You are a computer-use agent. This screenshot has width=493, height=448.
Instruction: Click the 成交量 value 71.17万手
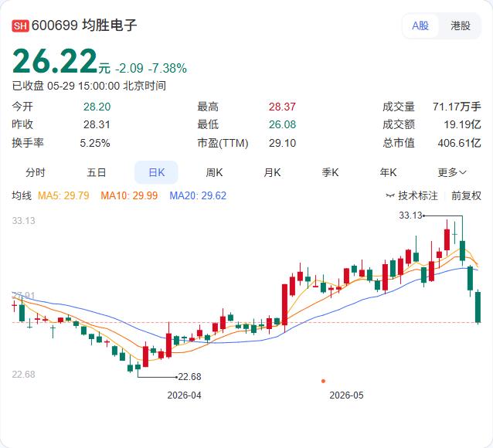[x=457, y=107]
